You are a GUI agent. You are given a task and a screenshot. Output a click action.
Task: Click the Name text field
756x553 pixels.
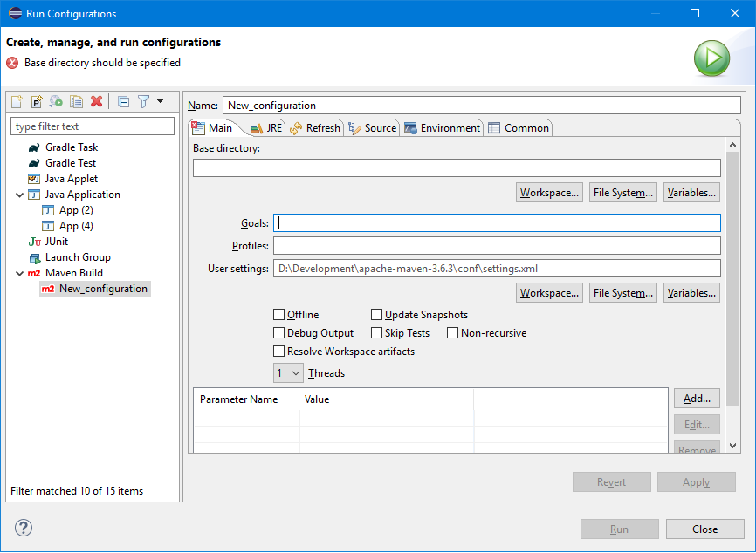click(x=481, y=106)
